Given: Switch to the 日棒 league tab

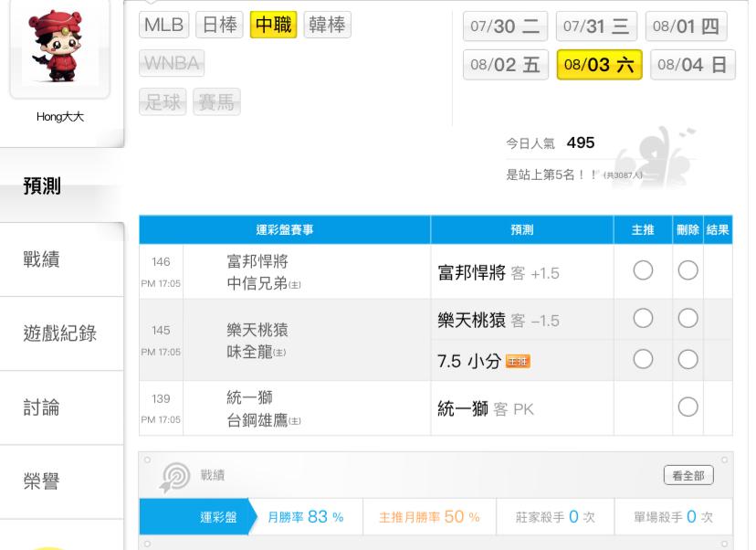Looking at the screenshot, I should click(x=220, y=25).
